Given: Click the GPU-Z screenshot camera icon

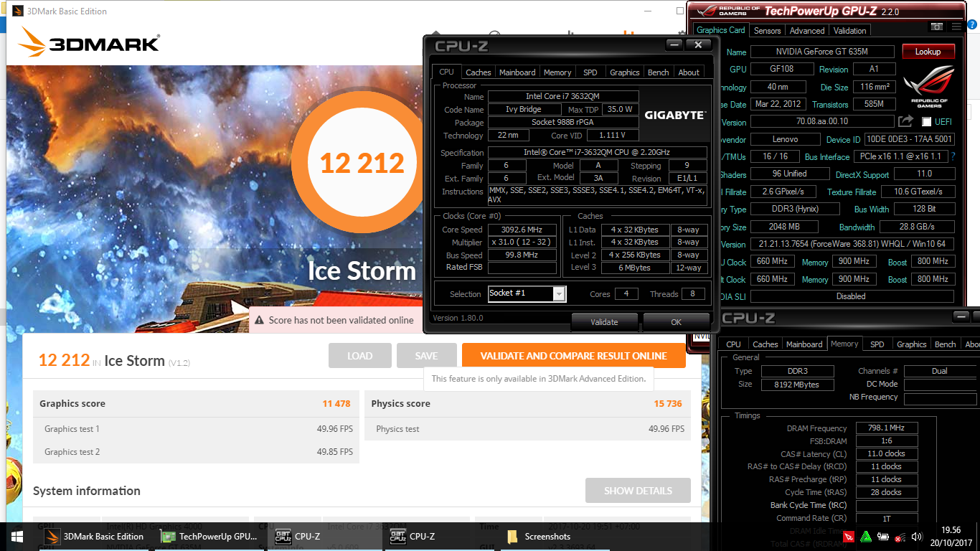Looking at the screenshot, I should [x=937, y=27].
